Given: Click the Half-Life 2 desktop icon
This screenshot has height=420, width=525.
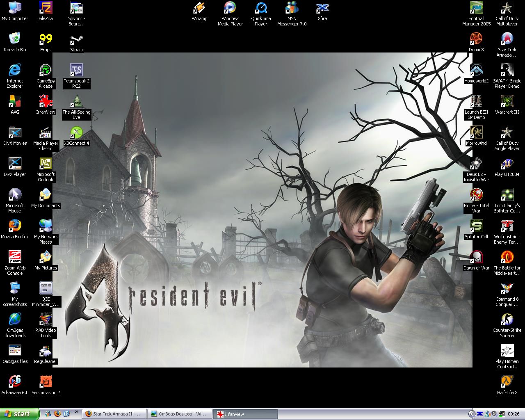Looking at the screenshot, I should pos(507,382).
